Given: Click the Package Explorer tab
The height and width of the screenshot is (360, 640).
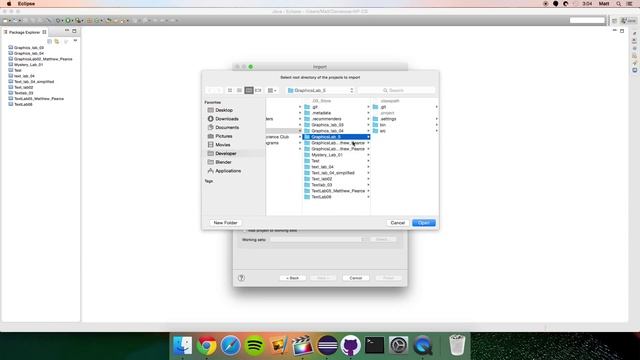Looking at the screenshot, I should pos(24,32).
